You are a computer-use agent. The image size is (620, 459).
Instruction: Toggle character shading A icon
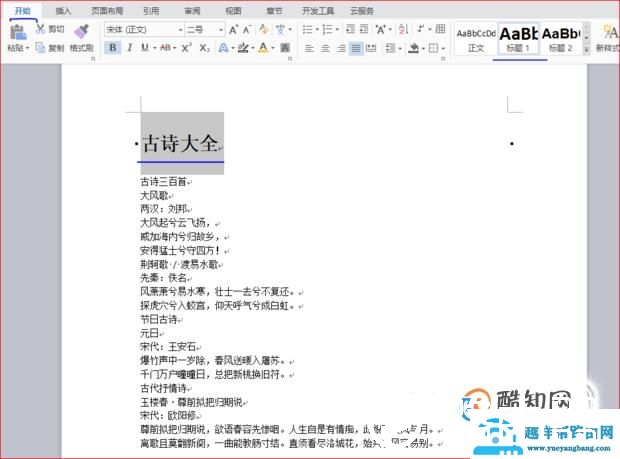285,48
